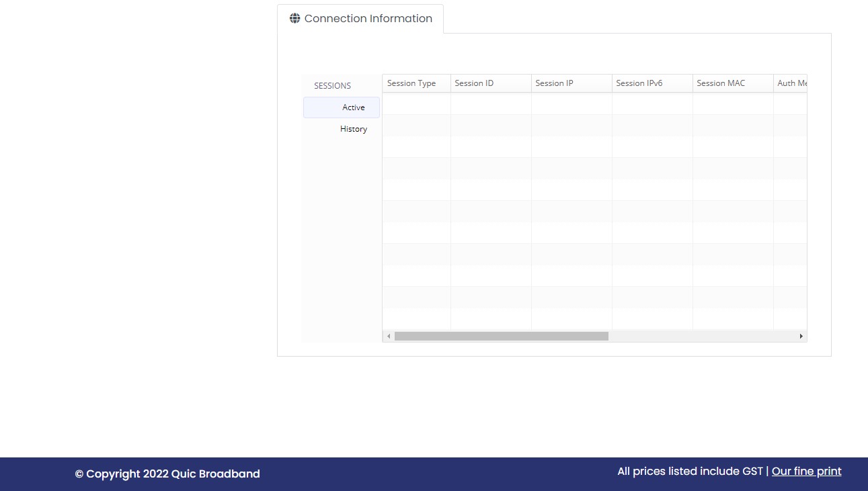Open the Our fine print link
Viewport: 868px width, 491px height.
point(806,472)
